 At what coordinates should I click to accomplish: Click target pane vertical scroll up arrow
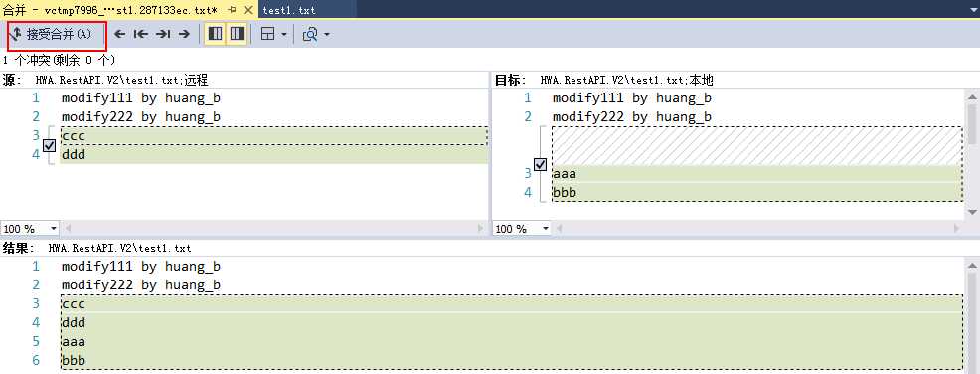coord(973,96)
